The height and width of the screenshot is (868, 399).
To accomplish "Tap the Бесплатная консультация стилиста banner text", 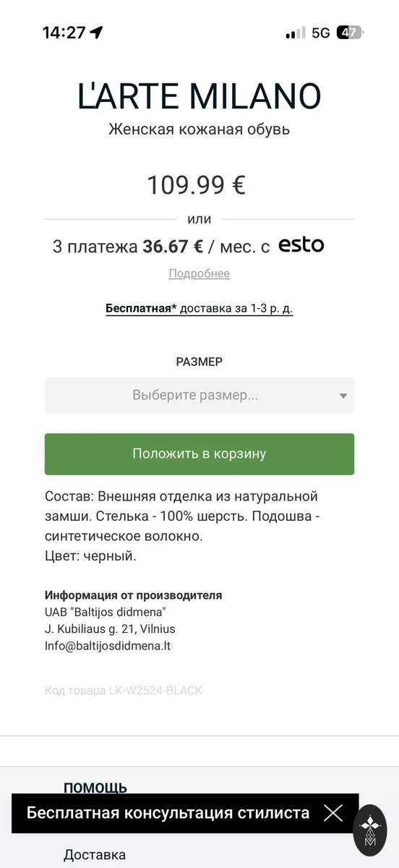I will [168, 813].
